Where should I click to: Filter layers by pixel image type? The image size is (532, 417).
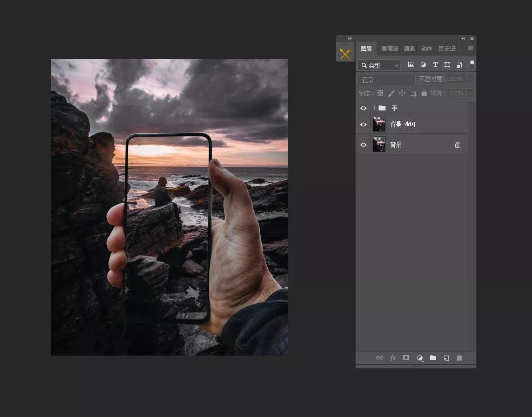411,65
